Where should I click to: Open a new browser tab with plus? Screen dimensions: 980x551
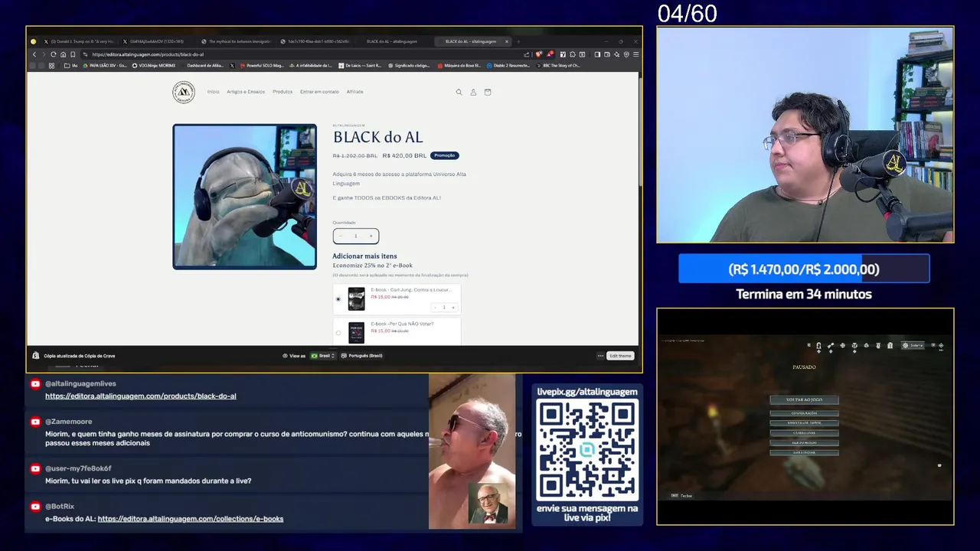coord(518,41)
